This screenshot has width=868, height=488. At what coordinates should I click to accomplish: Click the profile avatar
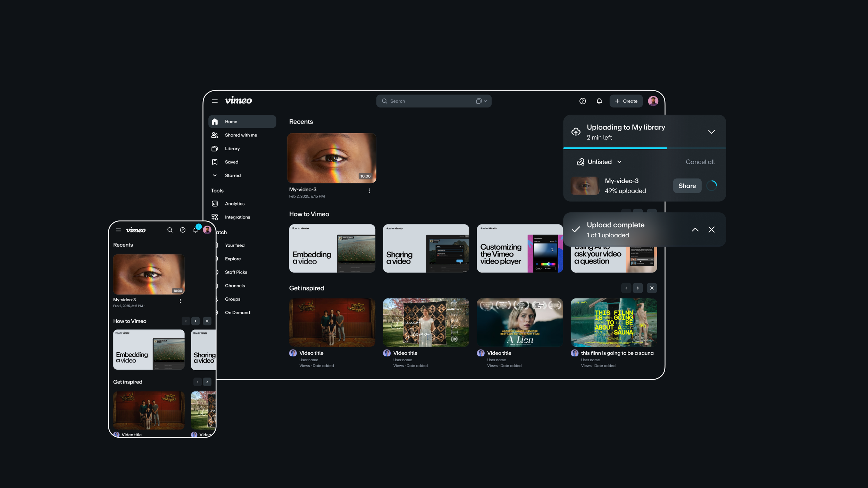tap(653, 101)
